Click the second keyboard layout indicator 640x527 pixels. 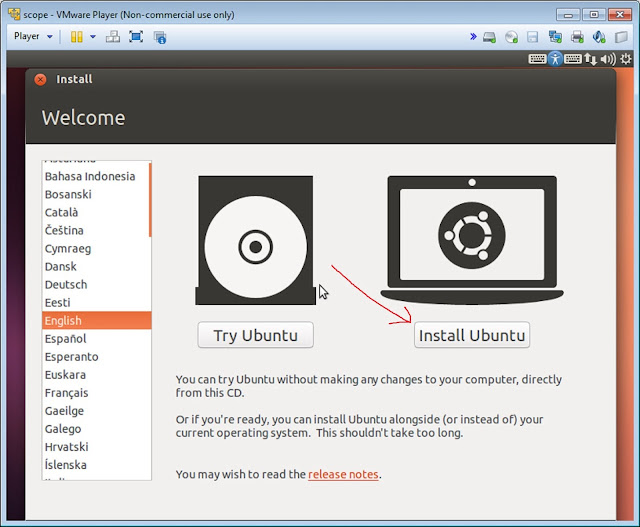click(573, 59)
